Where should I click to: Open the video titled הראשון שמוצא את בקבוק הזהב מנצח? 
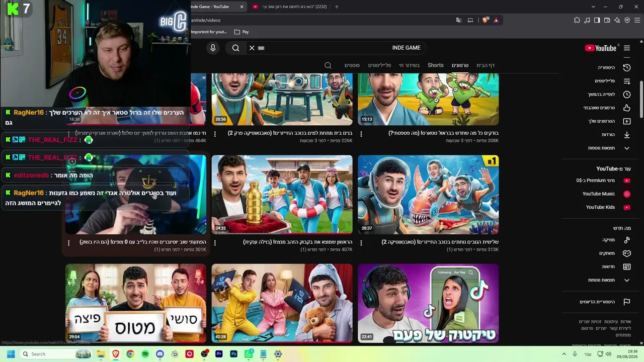298,242
